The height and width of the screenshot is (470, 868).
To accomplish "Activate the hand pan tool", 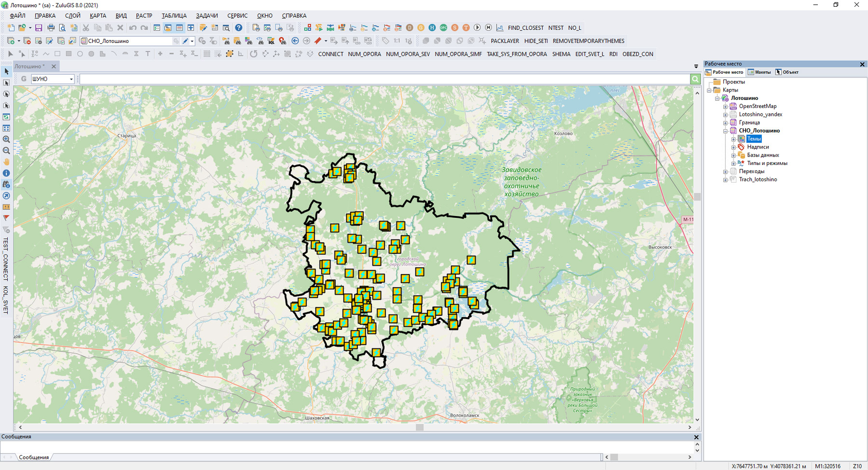I will click(6, 162).
